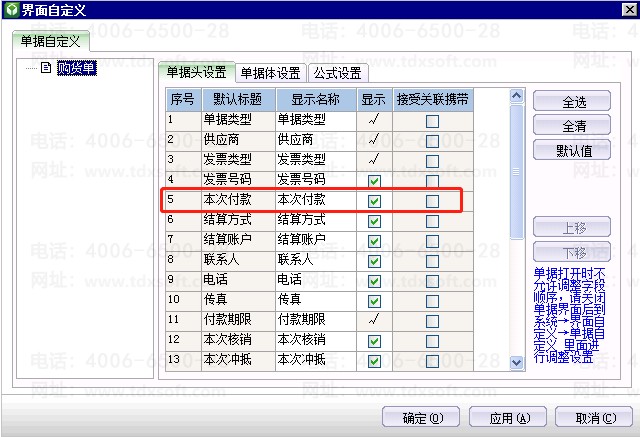Toggle 显示 checkbox for 本次付款 row
The height and width of the screenshot is (437, 640).
coord(374,201)
